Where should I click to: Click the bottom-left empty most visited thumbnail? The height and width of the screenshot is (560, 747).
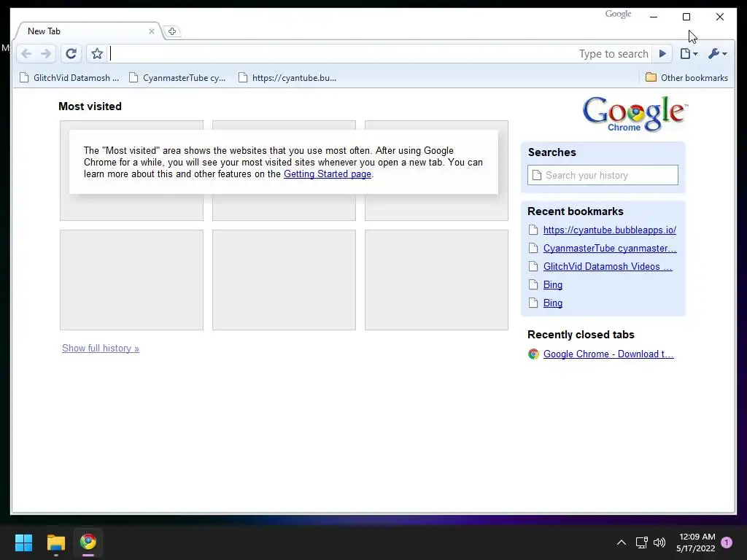(x=131, y=280)
